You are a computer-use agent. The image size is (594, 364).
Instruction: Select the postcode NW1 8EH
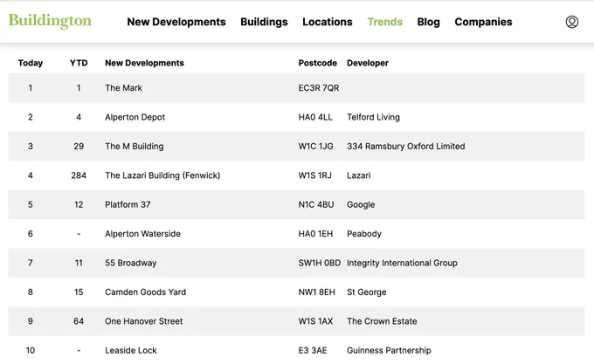317,292
